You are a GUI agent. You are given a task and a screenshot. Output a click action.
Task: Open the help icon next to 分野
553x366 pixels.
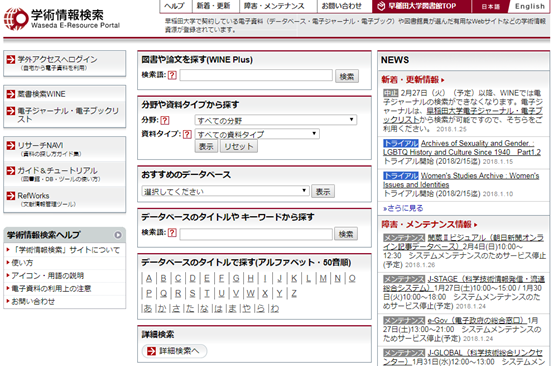coord(165,120)
